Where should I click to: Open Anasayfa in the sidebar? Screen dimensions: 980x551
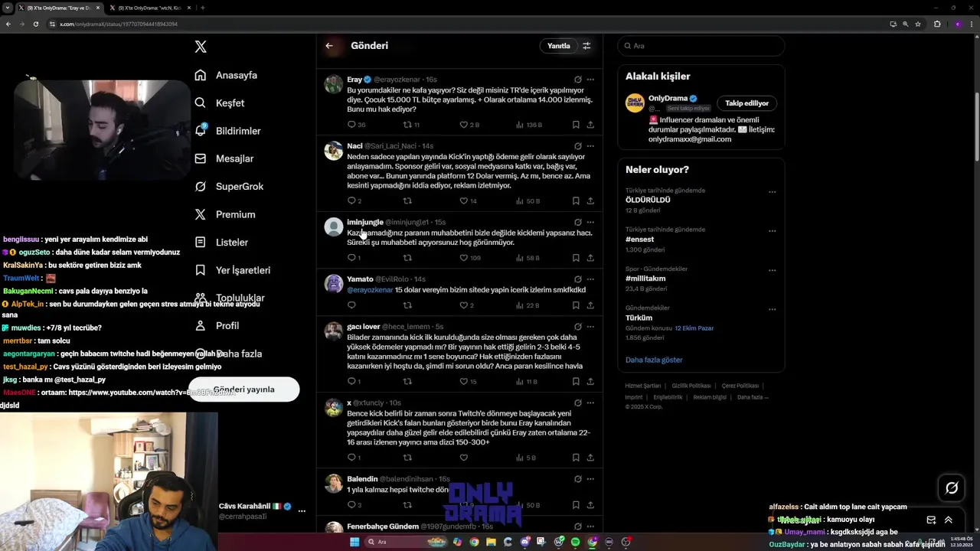[226, 75]
